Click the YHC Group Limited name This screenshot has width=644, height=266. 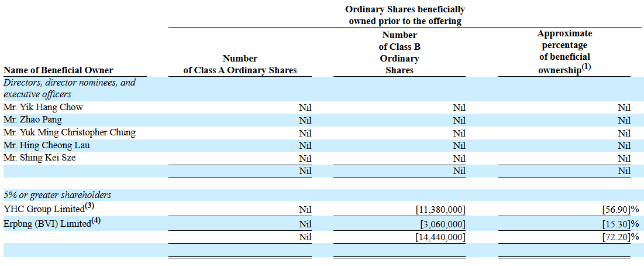click(x=44, y=209)
